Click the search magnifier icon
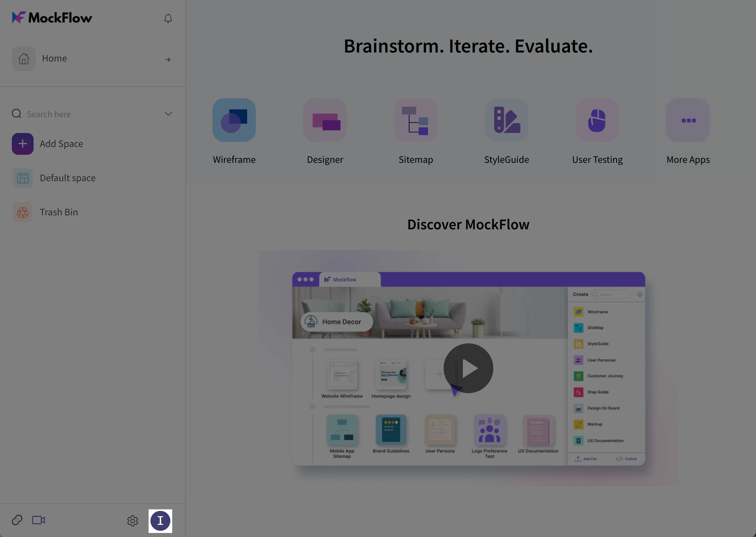 (16, 114)
